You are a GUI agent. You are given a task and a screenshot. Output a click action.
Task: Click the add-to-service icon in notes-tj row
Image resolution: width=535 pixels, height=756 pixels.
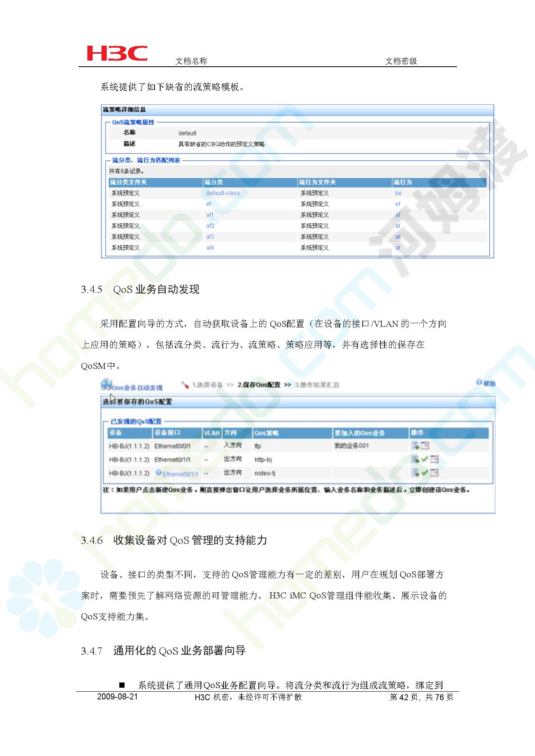click(x=415, y=472)
